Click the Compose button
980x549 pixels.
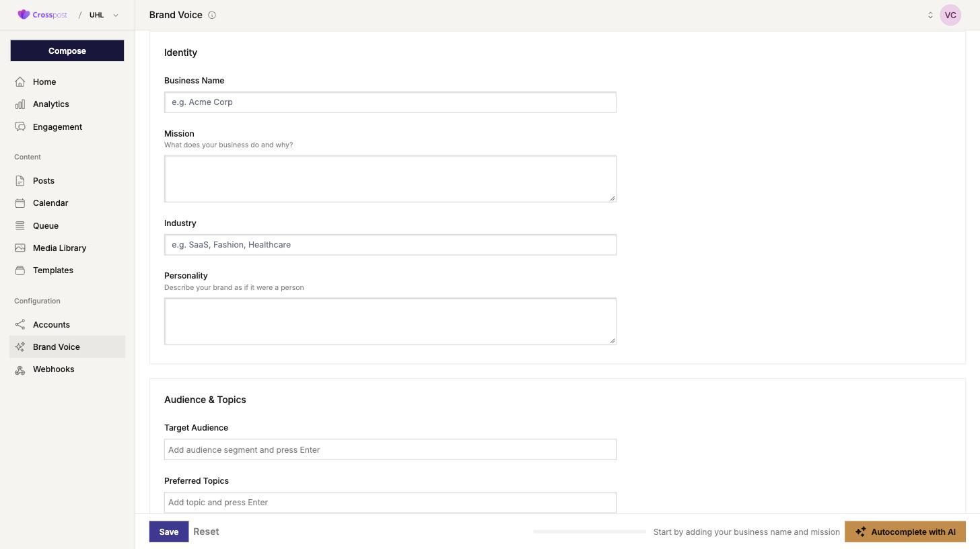(x=67, y=50)
